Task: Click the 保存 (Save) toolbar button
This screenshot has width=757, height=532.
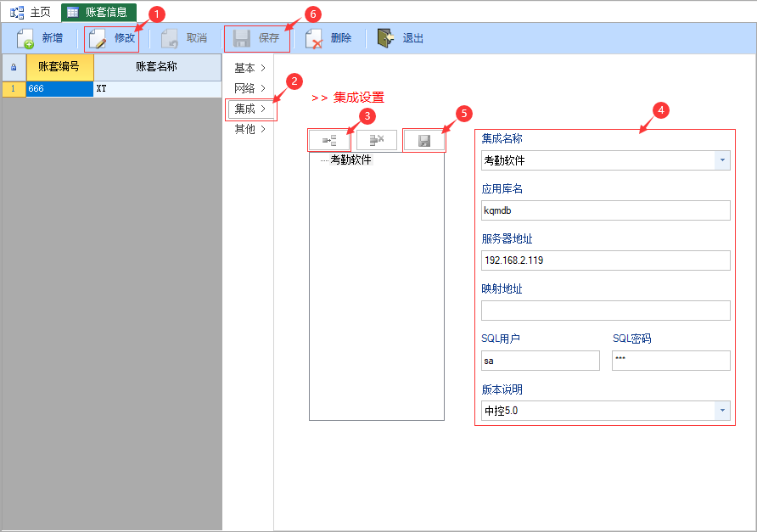Action: (x=256, y=38)
